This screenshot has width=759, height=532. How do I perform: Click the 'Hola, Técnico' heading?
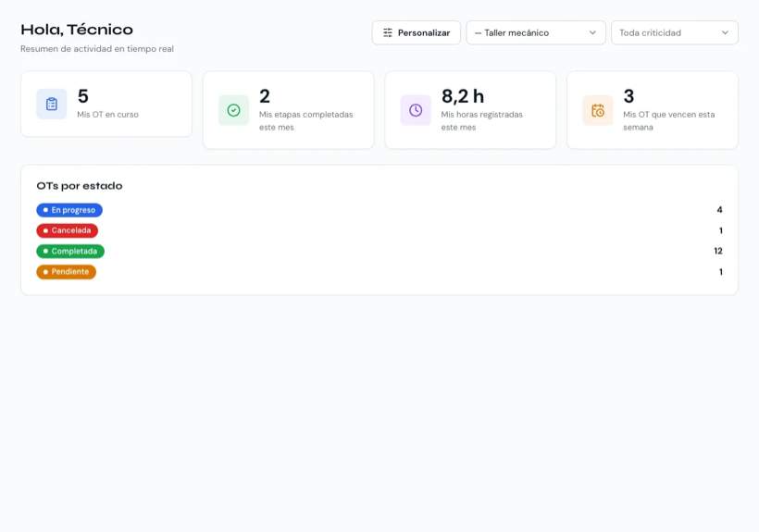pyautogui.click(x=77, y=30)
